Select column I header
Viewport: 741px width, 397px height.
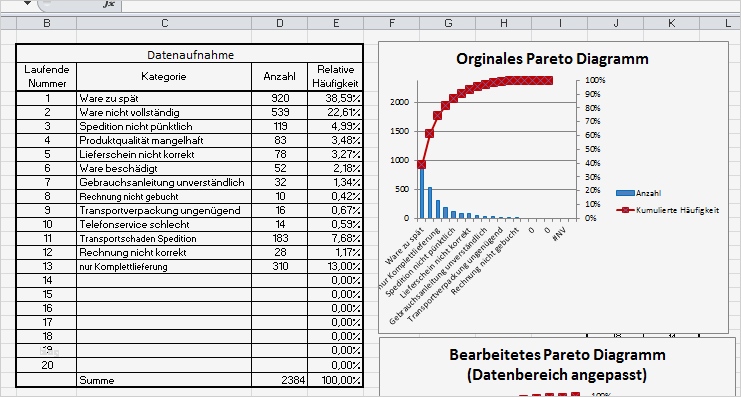pos(560,23)
